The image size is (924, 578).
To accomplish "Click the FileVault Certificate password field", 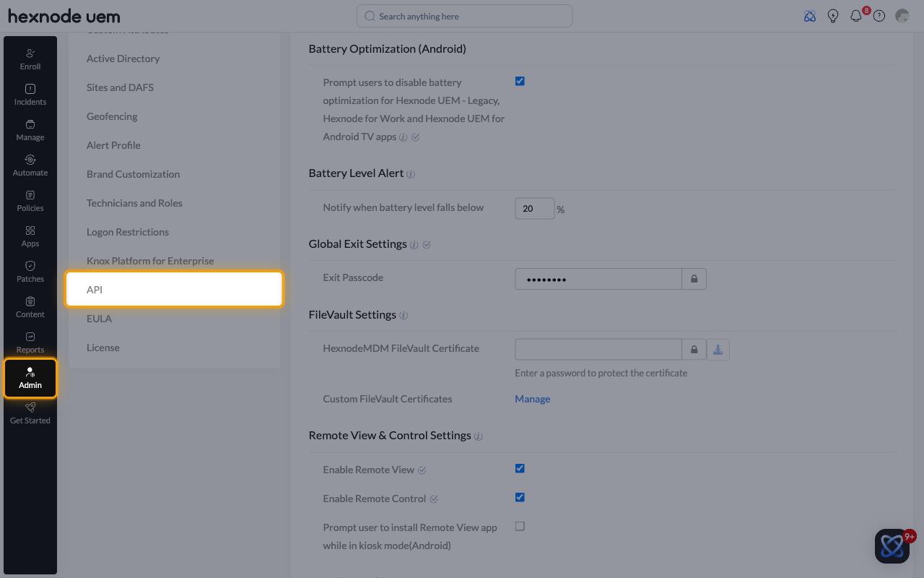I will [x=598, y=350].
